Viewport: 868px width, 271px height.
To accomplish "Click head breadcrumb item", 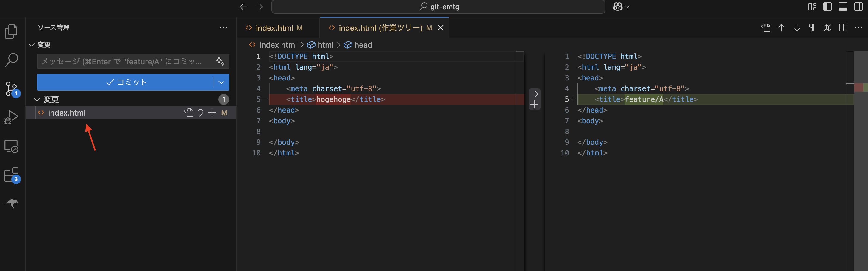I will tap(363, 45).
